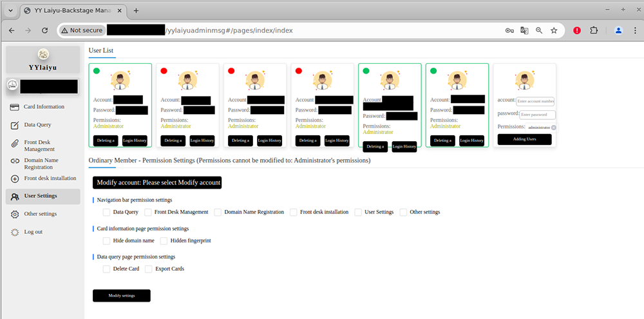This screenshot has height=319, width=644.
Task: Click the Other settings gear icon
Action: pyautogui.click(x=14, y=214)
